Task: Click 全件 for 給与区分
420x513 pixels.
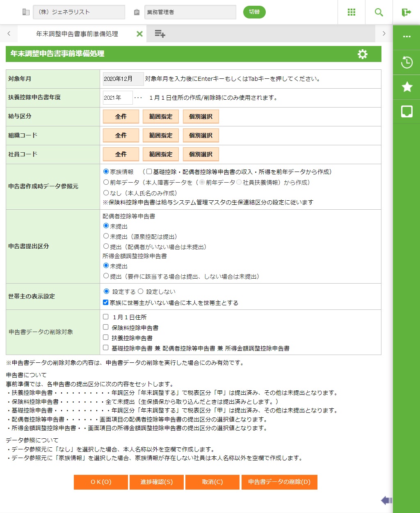Action: point(121,117)
